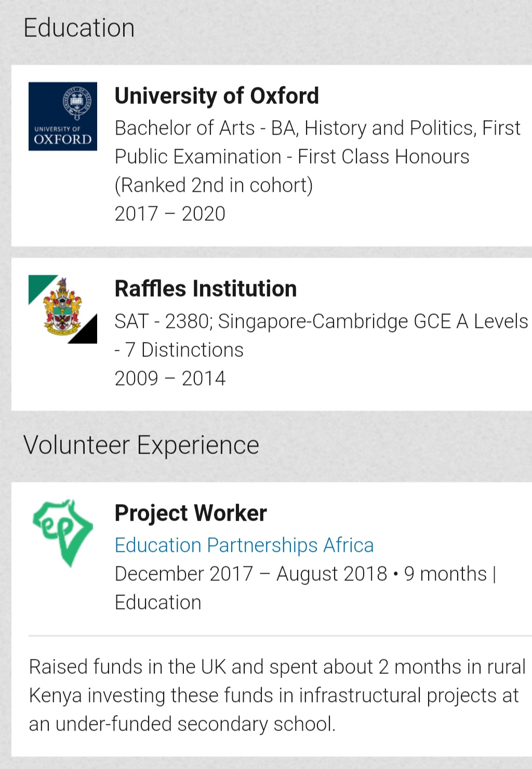Image resolution: width=532 pixels, height=769 pixels.
Task: Tap the Education section heading
Action: [x=79, y=28]
